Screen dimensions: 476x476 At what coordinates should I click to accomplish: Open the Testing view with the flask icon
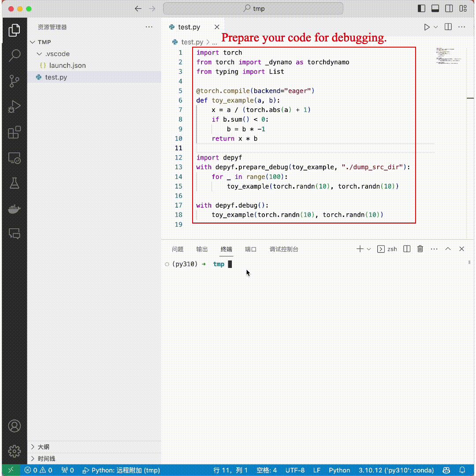(x=15, y=182)
